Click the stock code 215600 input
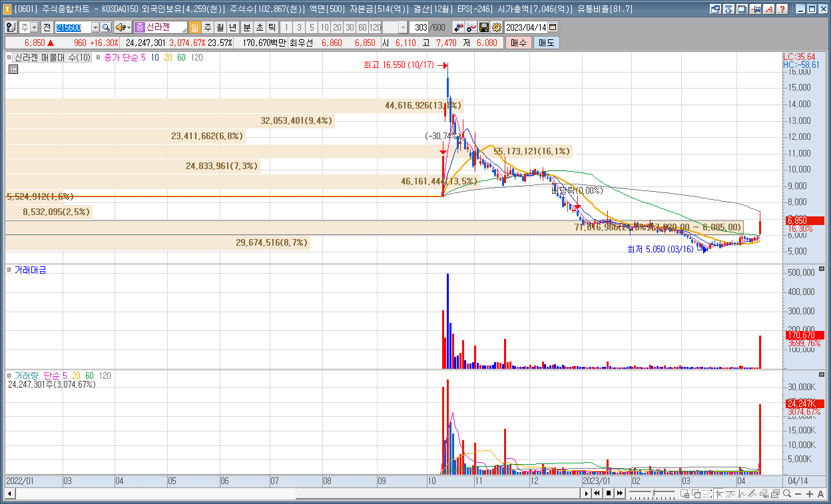The height and width of the screenshot is (504, 831). (73, 27)
